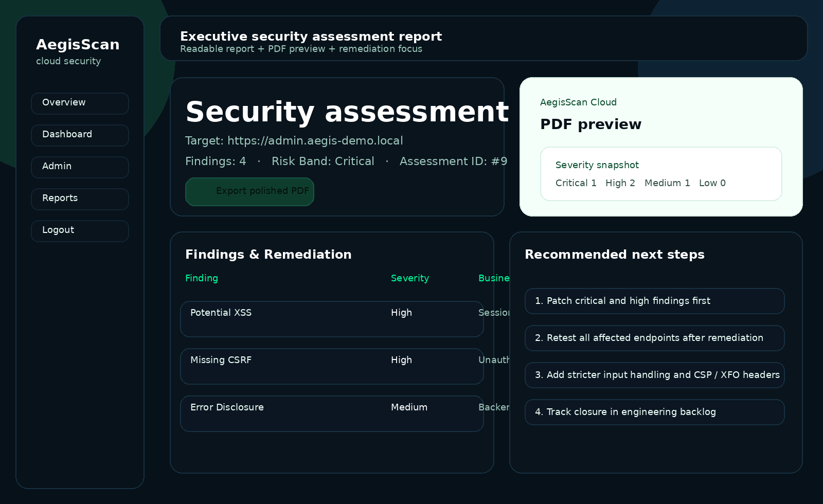Select the Error Disclosure finding row
Viewport: 823px width, 504px height.
[332, 413]
